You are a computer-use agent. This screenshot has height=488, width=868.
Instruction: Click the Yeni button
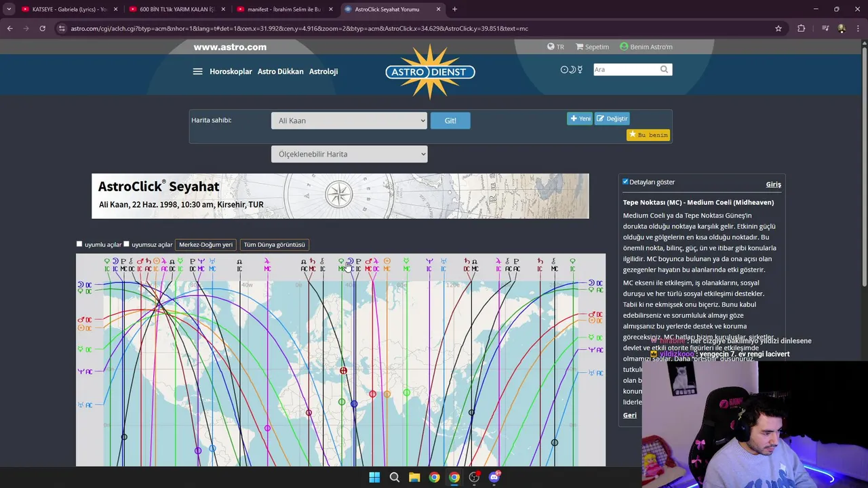click(580, 119)
